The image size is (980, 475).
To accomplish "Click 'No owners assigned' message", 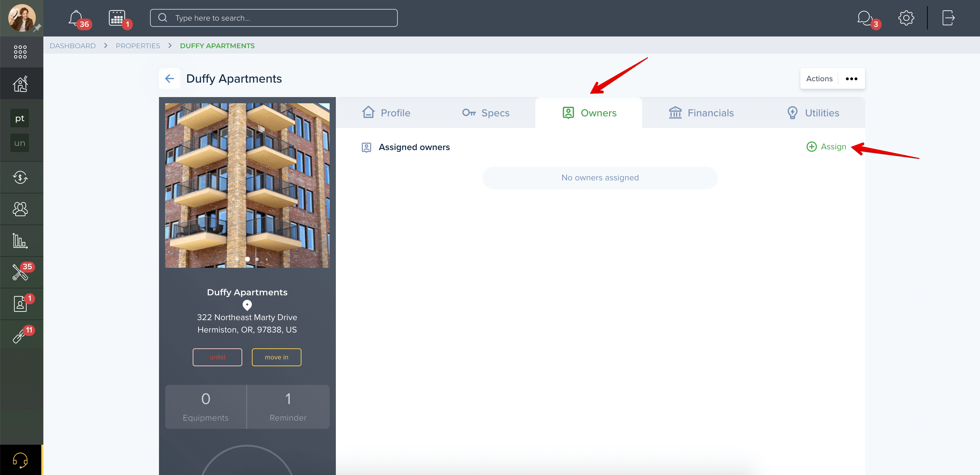I will coord(600,178).
